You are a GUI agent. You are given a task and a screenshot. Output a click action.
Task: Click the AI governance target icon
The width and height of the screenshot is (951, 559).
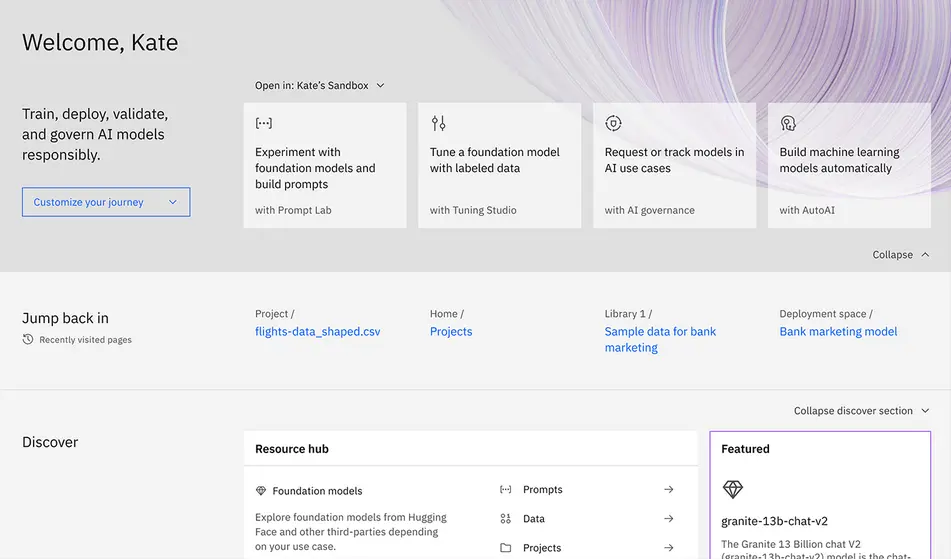coord(613,123)
